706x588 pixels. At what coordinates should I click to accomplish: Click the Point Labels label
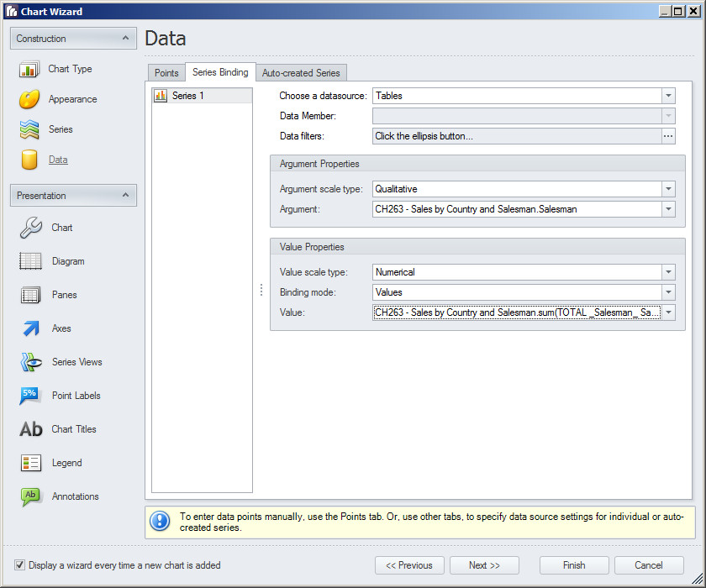[x=76, y=396]
